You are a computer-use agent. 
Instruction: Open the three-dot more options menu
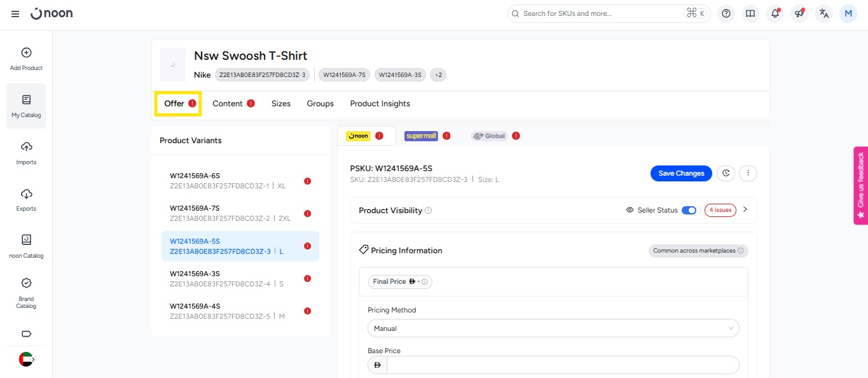tap(748, 173)
